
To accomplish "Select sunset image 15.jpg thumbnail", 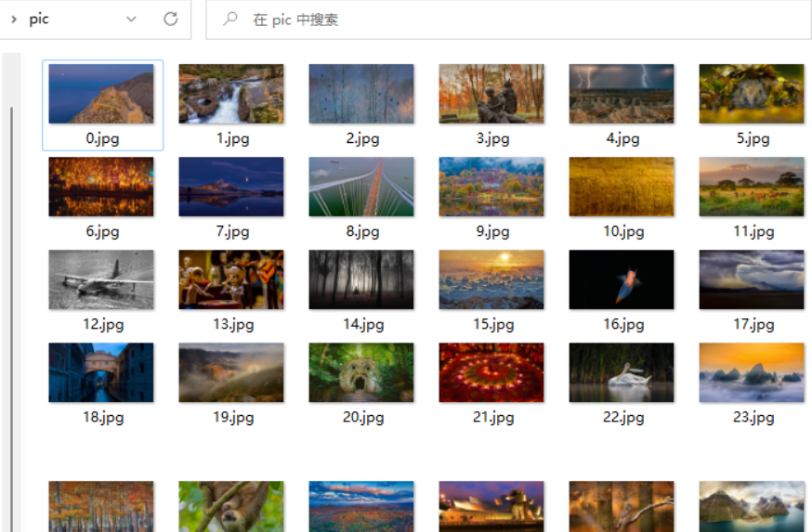I will coord(491,279).
